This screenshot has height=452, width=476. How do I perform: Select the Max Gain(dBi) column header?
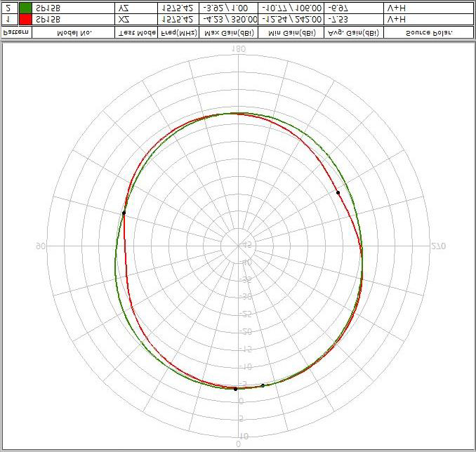(x=229, y=32)
